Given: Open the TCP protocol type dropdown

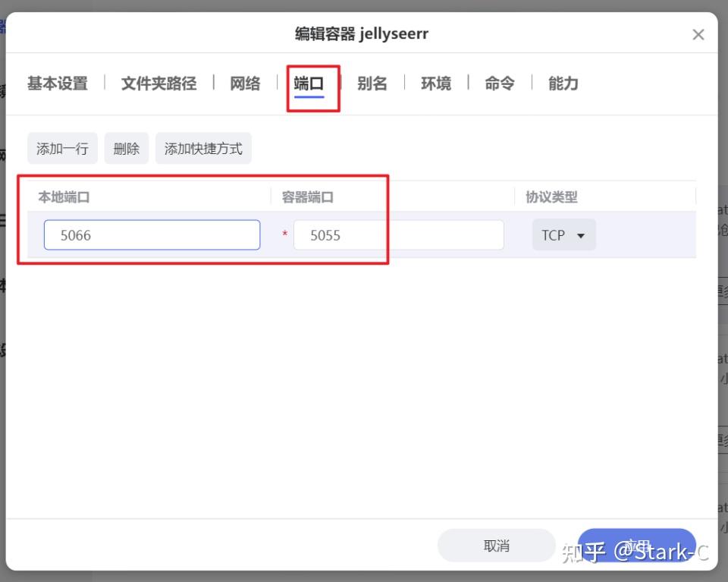Looking at the screenshot, I should 563,234.
